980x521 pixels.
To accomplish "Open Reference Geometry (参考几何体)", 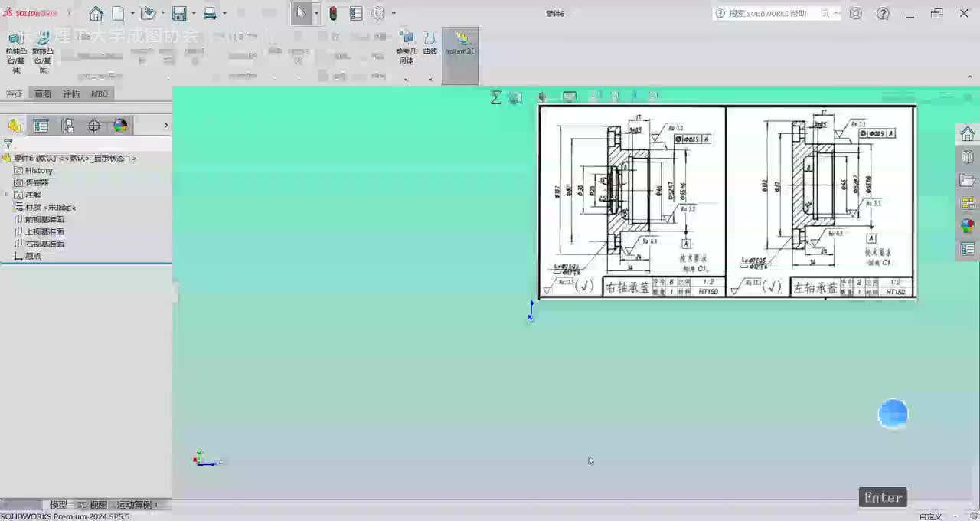I will 407,48.
